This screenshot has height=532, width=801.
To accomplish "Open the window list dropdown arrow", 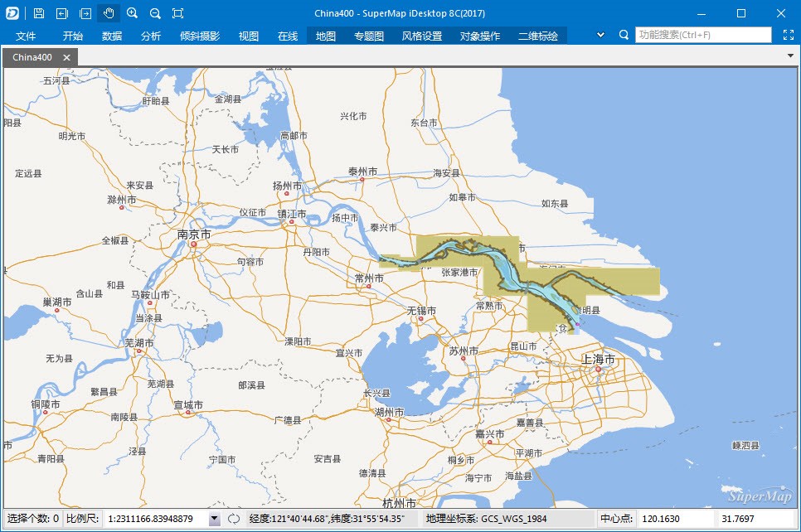I will pos(790,56).
